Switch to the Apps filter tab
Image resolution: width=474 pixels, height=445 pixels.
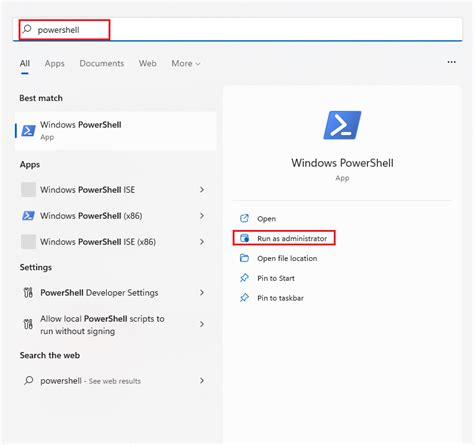tap(55, 63)
